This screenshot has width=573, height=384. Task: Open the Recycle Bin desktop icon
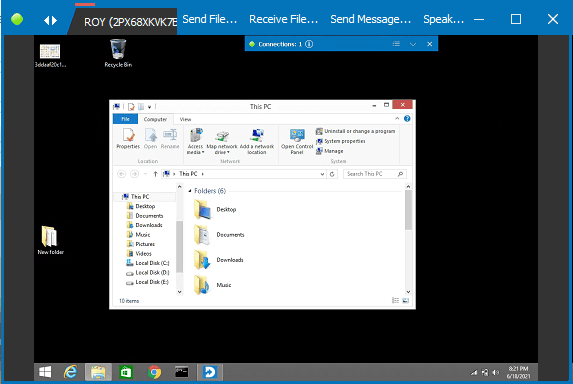coord(118,53)
